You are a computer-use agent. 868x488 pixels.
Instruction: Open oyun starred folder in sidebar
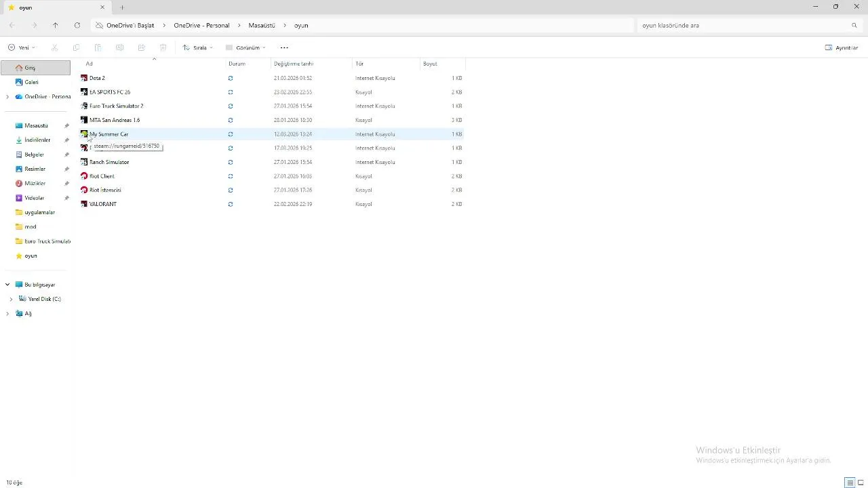click(31, 256)
